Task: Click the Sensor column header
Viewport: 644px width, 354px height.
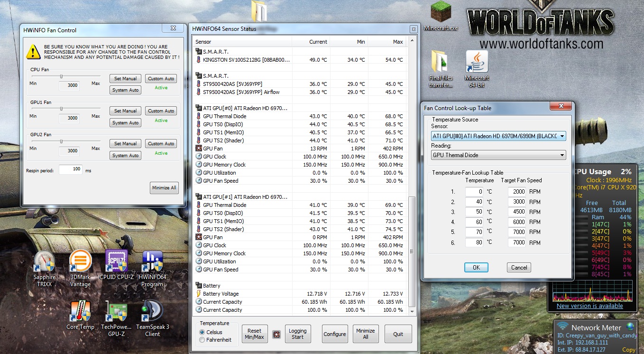Action: pos(242,42)
